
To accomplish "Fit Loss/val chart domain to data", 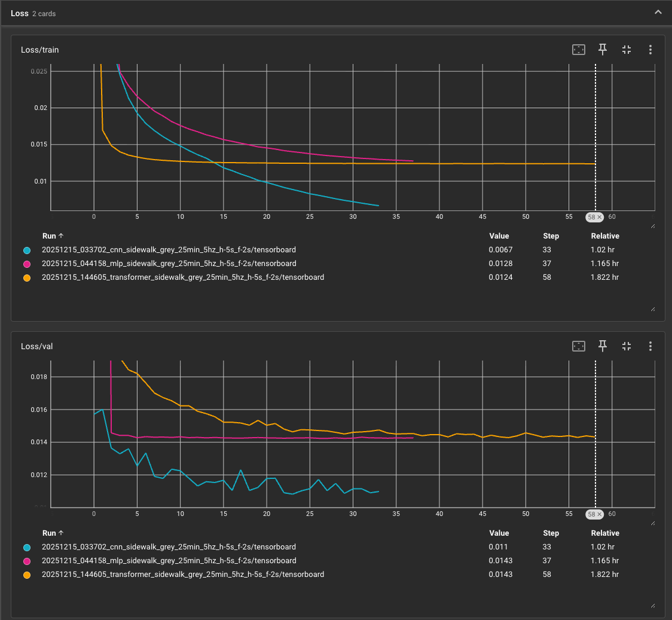I will pyautogui.click(x=578, y=346).
